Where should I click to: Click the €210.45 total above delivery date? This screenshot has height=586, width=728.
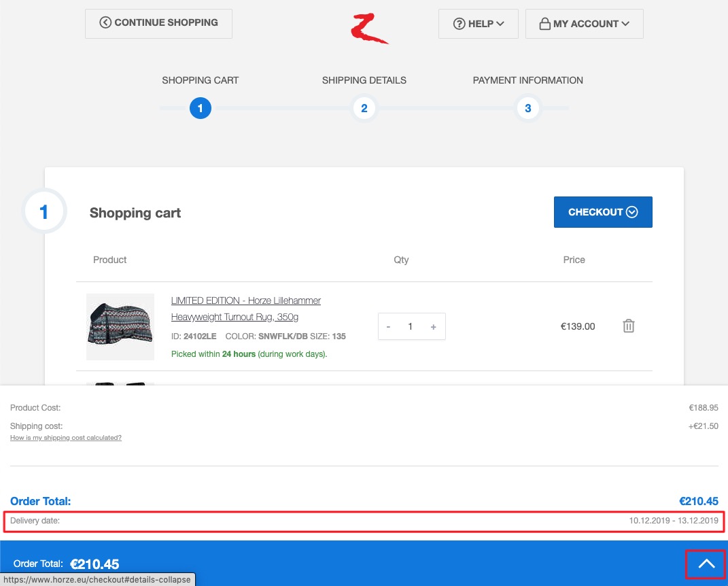pos(699,502)
